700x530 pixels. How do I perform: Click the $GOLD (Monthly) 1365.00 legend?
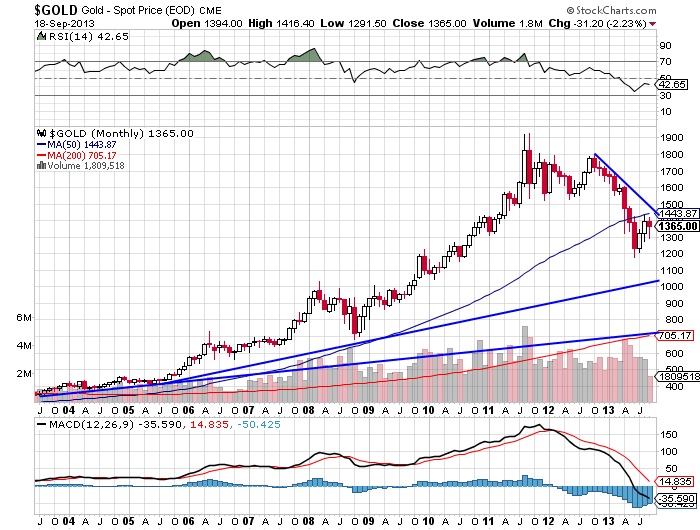(x=121, y=134)
